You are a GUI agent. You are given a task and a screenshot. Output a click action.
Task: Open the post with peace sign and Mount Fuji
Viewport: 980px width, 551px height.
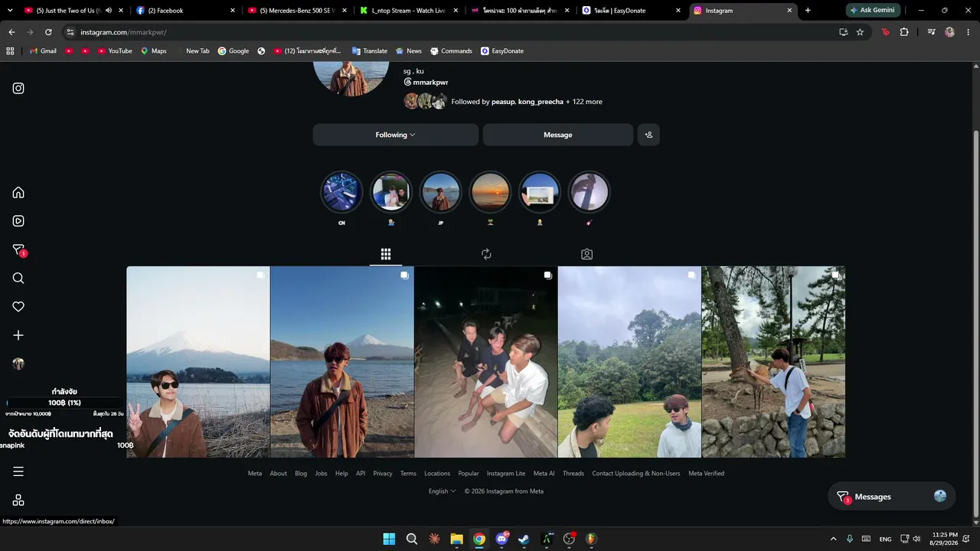198,362
